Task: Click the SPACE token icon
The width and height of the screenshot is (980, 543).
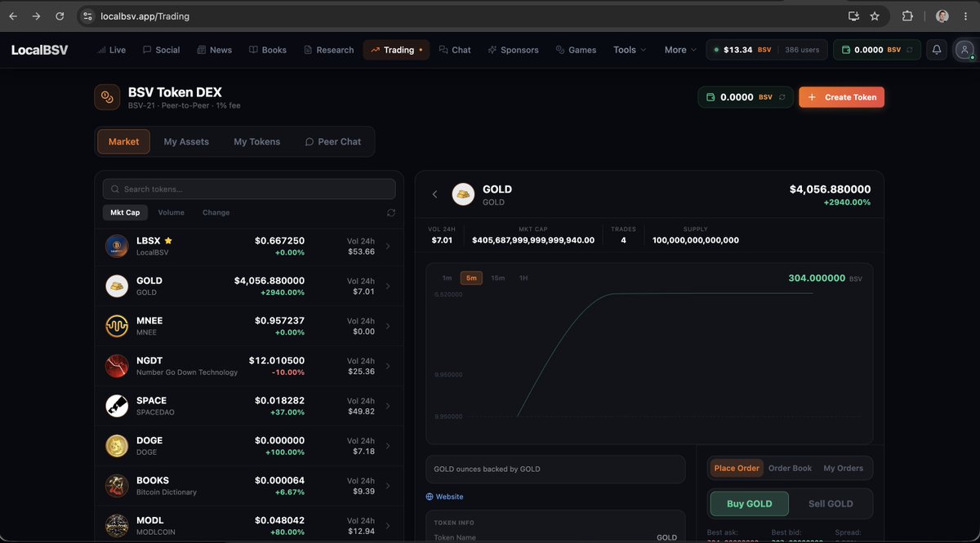Action: [117, 406]
